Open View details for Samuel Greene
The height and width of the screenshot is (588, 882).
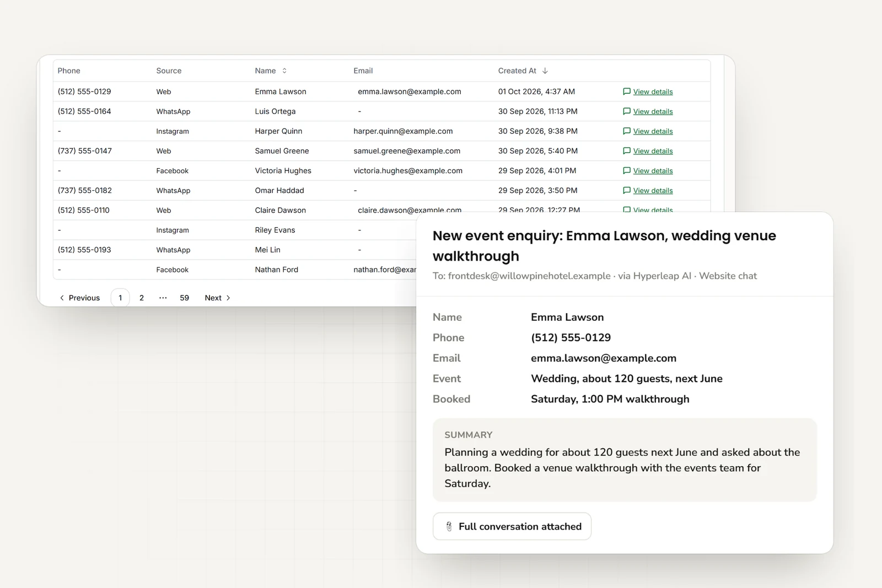(653, 151)
